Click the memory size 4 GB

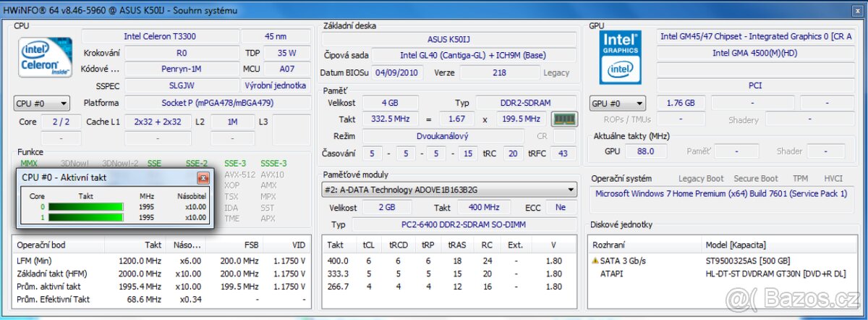389,103
